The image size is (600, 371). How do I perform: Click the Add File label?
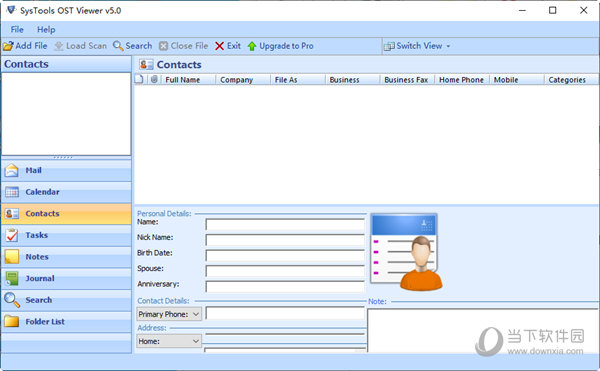coord(31,46)
